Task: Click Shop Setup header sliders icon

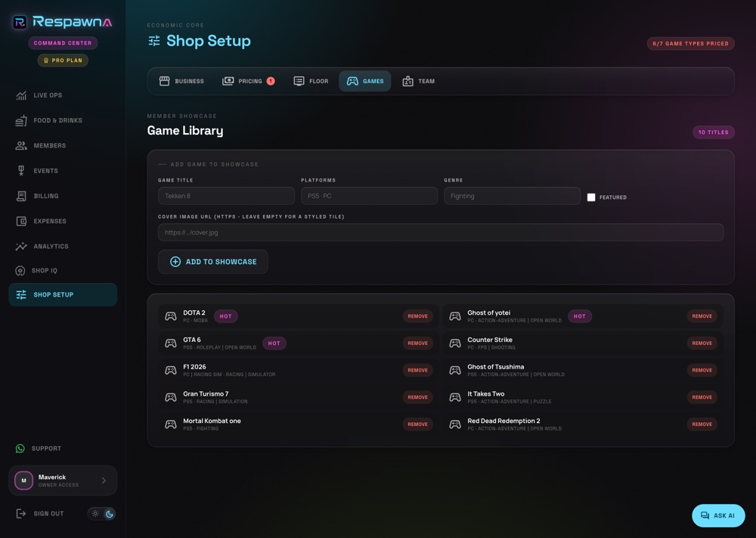Action: click(x=154, y=41)
